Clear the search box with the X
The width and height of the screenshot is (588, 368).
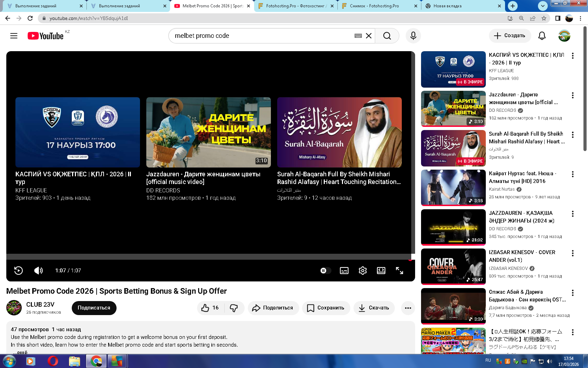coord(369,36)
